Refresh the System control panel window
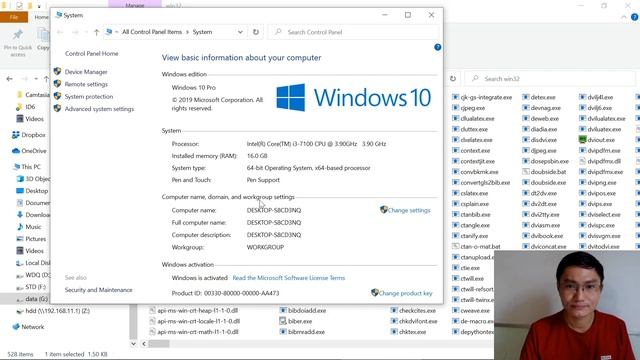The image size is (640, 360). point(256,32)
